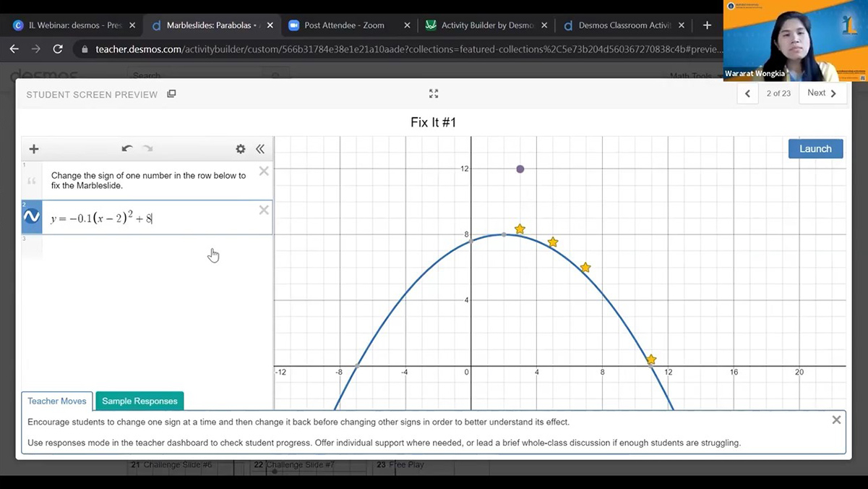Click the redo arrow in expression toolbar
The height and width of the screenshot is (489, 868).
pyautogui.click(x=148, y=149)
